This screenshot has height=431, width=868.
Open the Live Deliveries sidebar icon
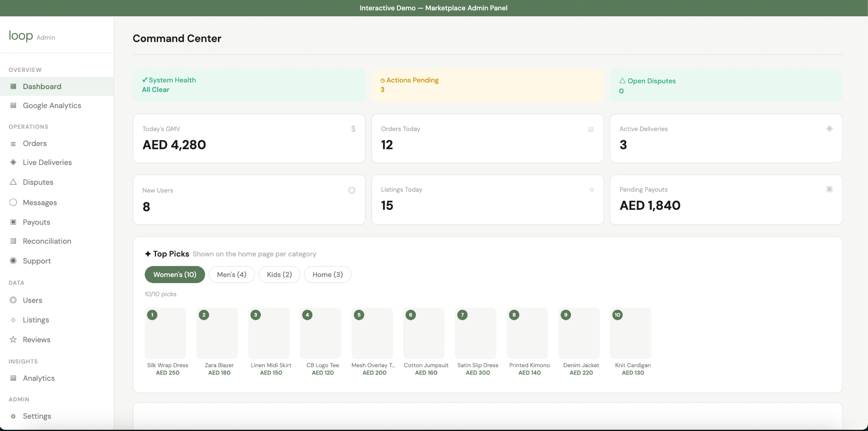pyautogui.click(x=13, y=162)
